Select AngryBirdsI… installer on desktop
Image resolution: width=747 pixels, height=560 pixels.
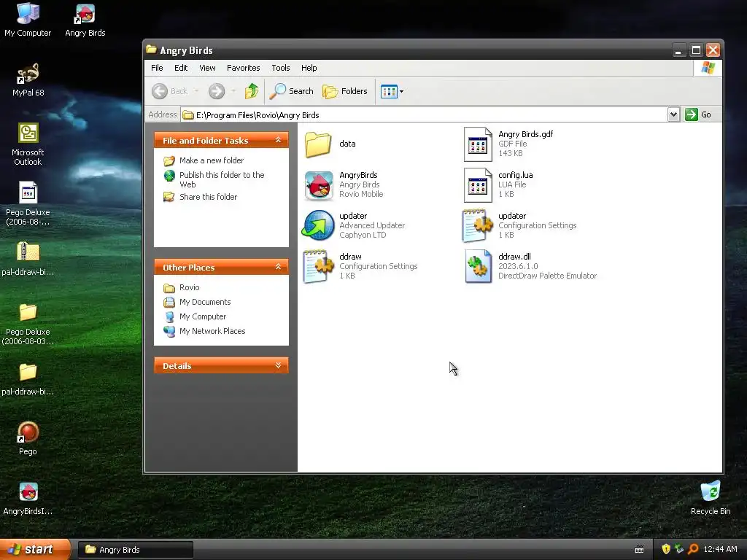(28, 498)
